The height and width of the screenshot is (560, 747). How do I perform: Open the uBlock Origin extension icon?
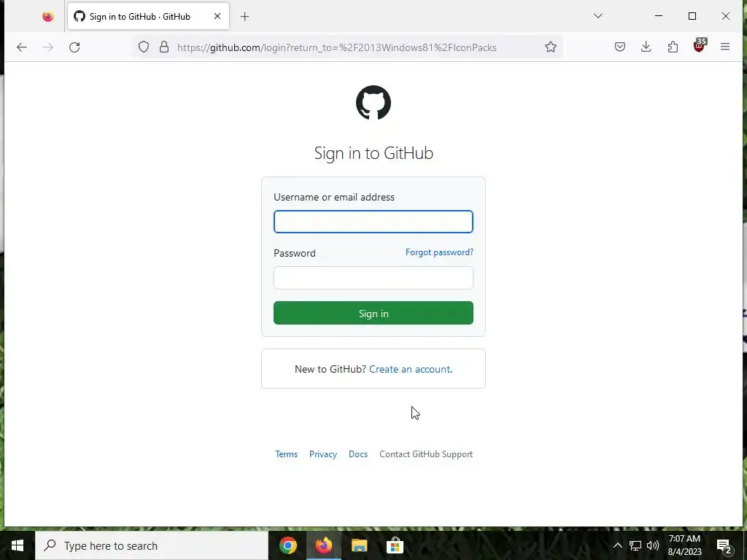point(700,45)
